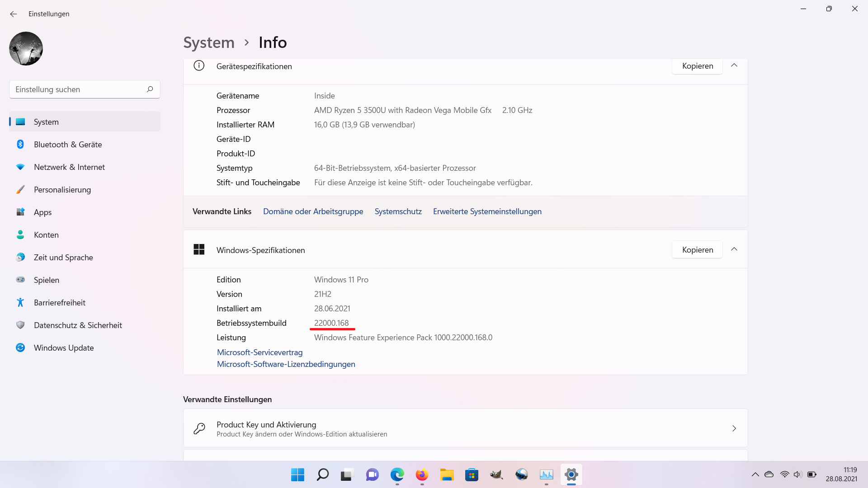
Task: Click the Einstellung suchen search field
Action: point(77,89)
